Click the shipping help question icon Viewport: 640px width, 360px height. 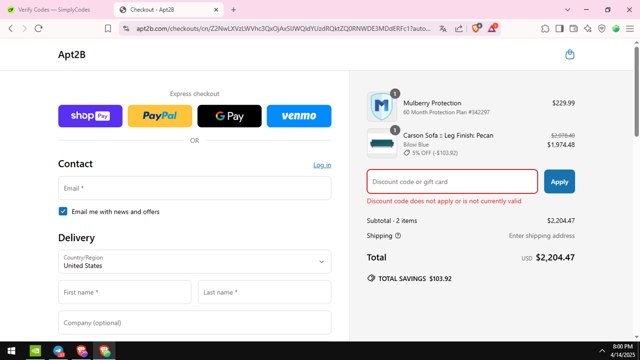(398, 236)
